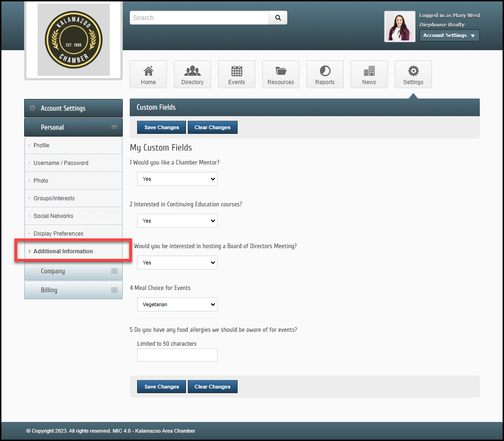504x441 pixels.
Task: Expand the Billing sidebar section
Action: pos(73,290)
